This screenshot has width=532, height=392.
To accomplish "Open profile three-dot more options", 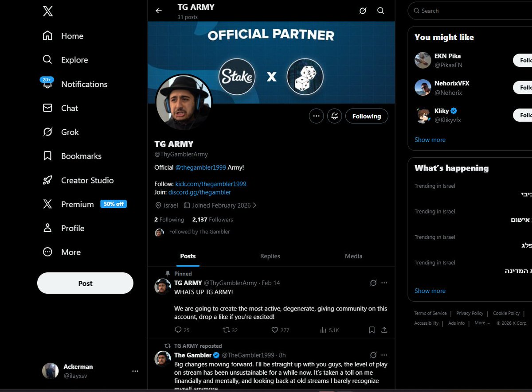I will [x=316, y=116].
